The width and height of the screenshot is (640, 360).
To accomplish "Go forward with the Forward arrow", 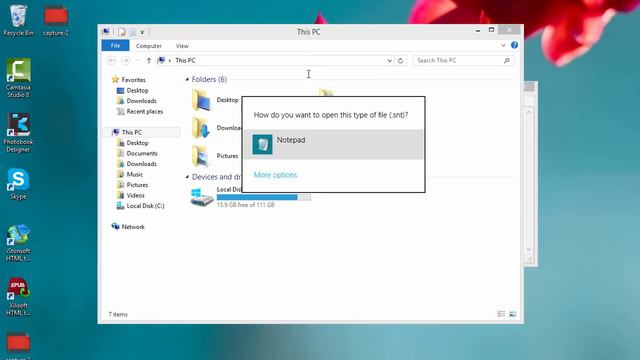I will (125, 60).
